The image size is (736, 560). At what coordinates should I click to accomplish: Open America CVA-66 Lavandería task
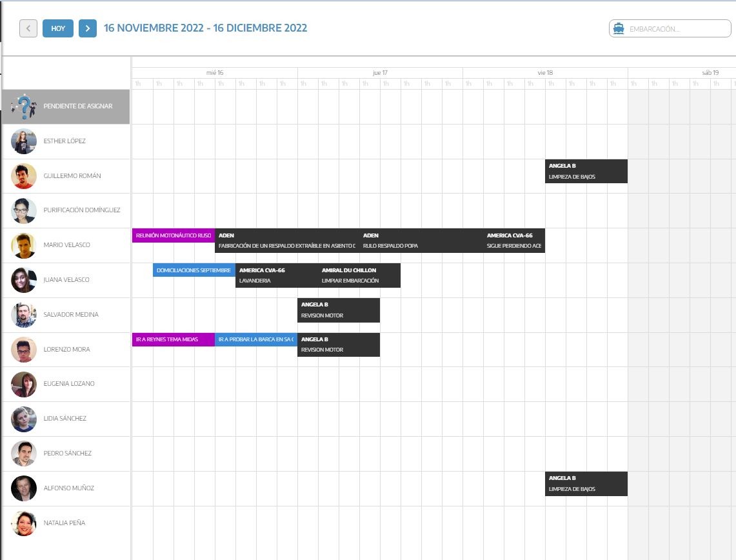(276, 275)
